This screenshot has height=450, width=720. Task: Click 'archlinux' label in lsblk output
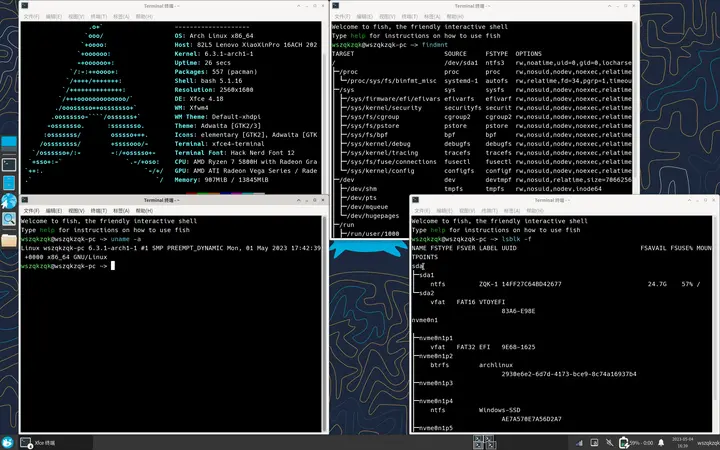tap(496, 365)
